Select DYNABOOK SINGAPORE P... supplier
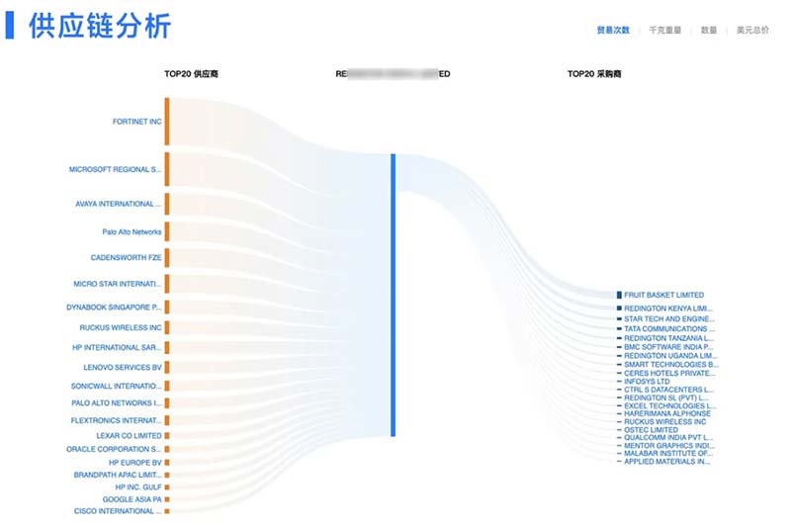794x532 pixels. [114, 308]
